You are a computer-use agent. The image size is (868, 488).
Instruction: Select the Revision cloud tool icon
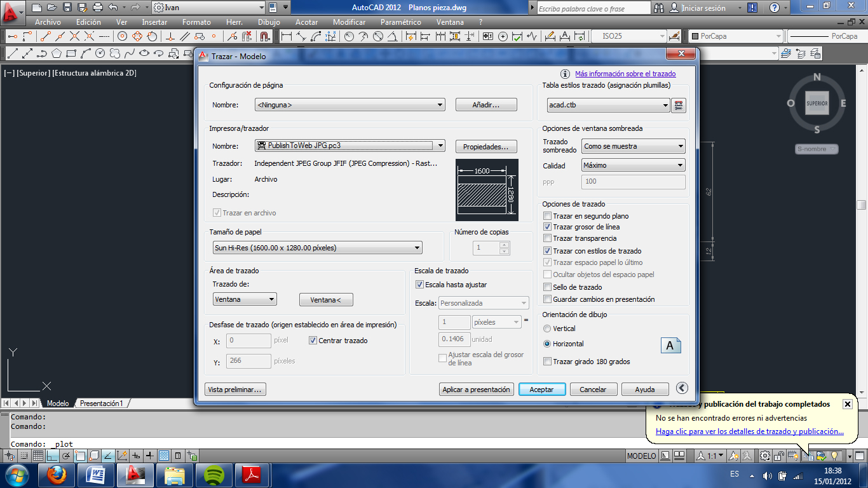(115, 53)
